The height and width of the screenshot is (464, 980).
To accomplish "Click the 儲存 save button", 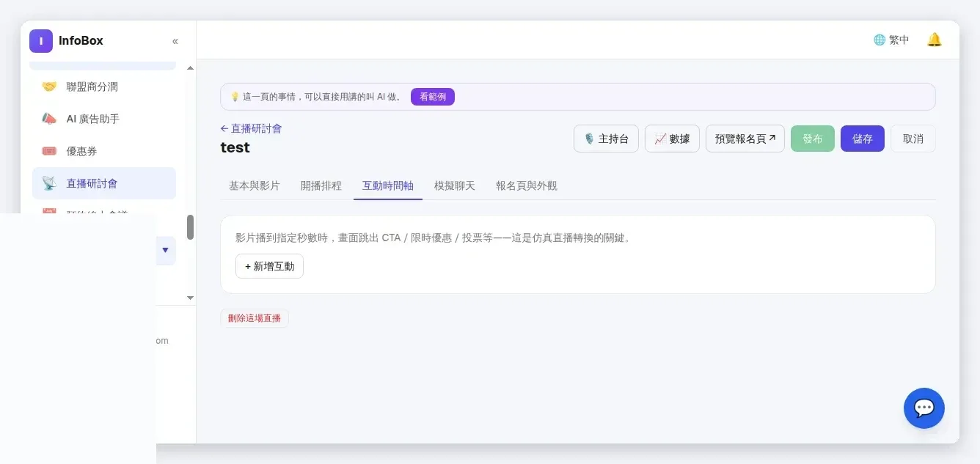I will click(863, 139).
